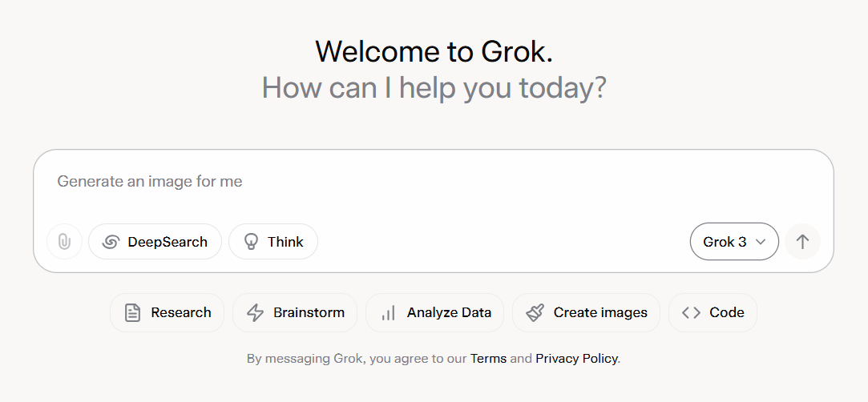Focus the 'Generate an image for me' input

[x=434, y=181]
